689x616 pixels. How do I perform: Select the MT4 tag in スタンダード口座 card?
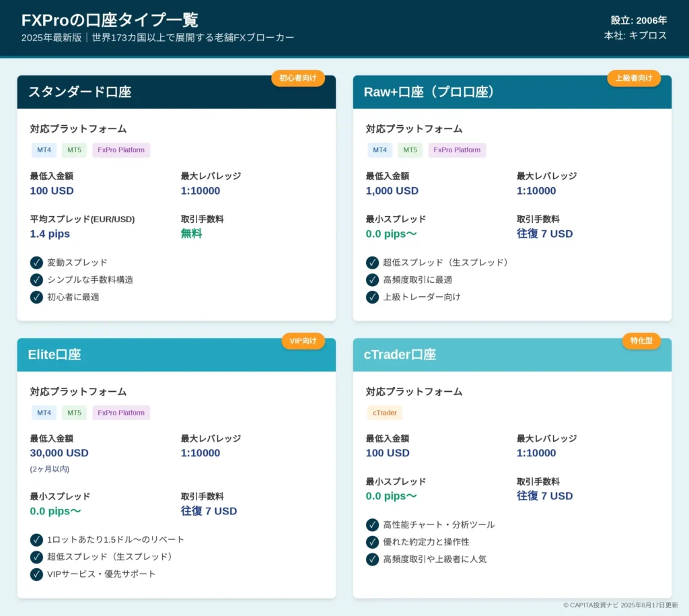(x=44, y=150)
